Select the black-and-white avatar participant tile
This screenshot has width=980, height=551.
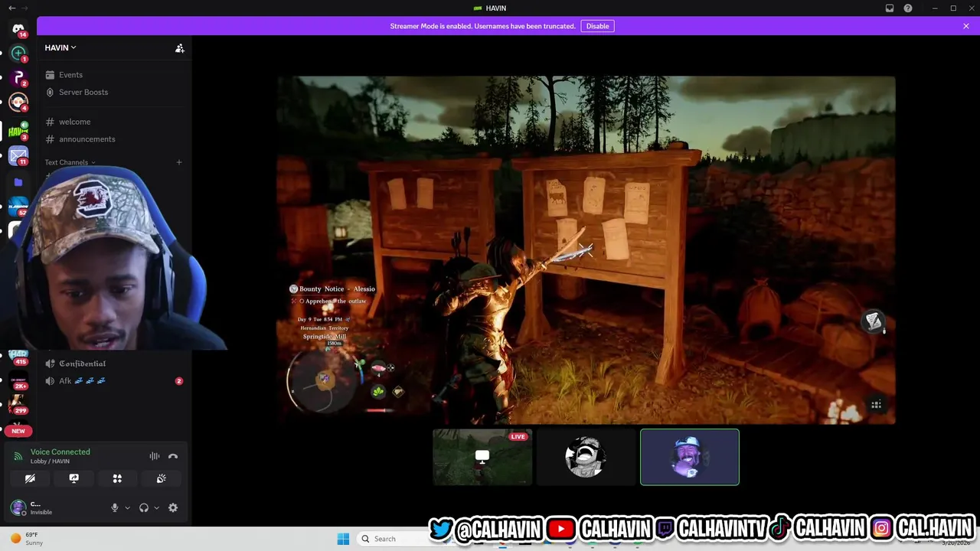(x=586, y=457)
